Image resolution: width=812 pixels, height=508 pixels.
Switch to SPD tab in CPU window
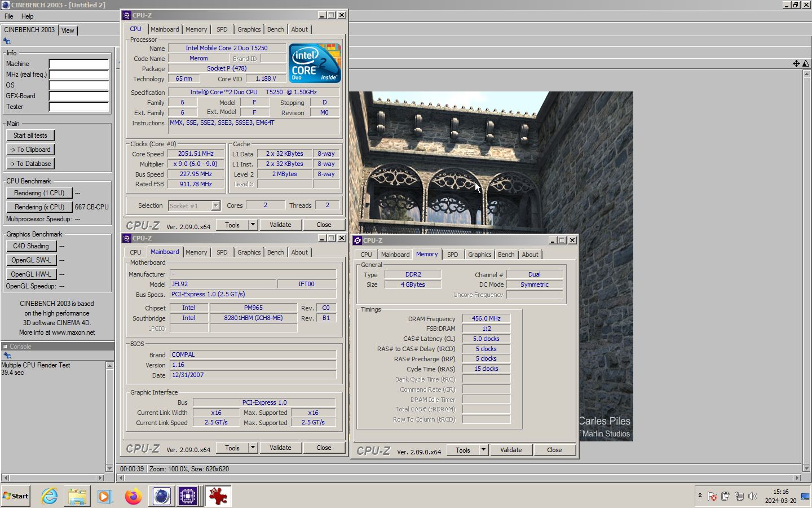coord(222,29)
